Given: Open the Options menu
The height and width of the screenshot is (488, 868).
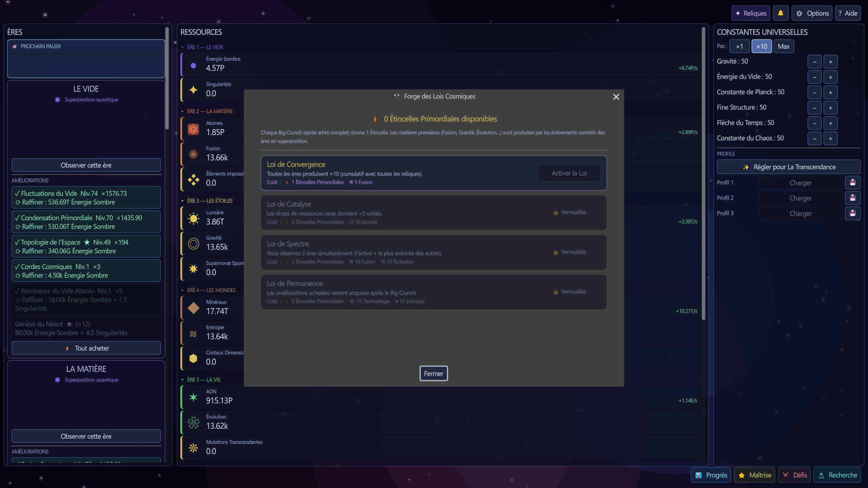Looking at the screenshot, I should 812,13.
